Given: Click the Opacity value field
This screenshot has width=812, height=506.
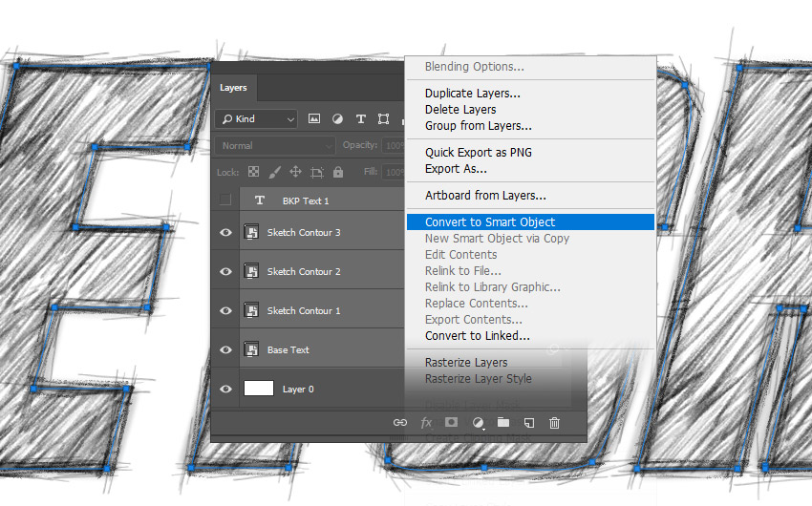Looking at the screenshot, I should (393, 145).
